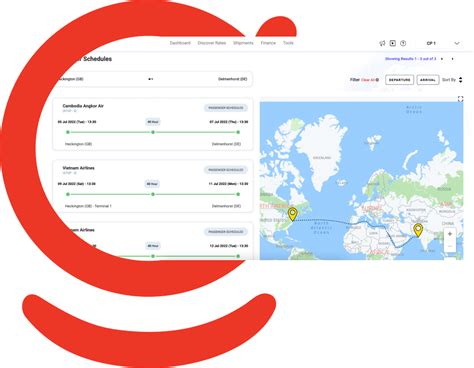The width and height of the screenshot is (474, 368).
Task: Click the Clear All filter link
Action: click(368, 80)
